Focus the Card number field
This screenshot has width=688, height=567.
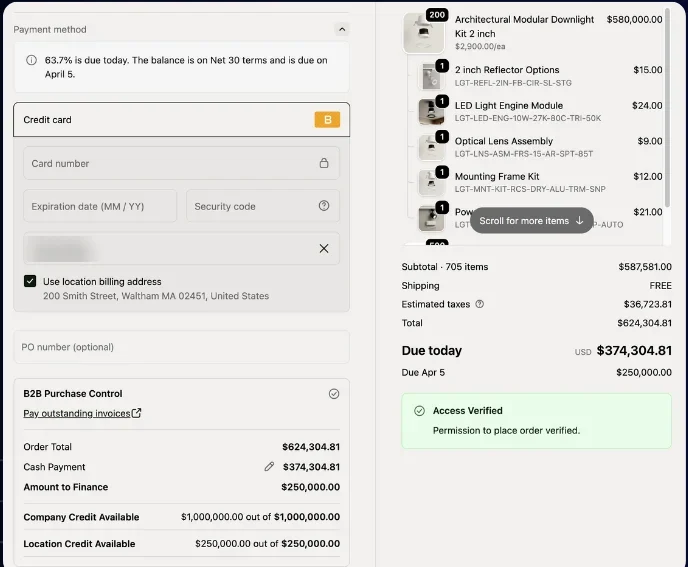pyautogui.click(x=182, y=163)
